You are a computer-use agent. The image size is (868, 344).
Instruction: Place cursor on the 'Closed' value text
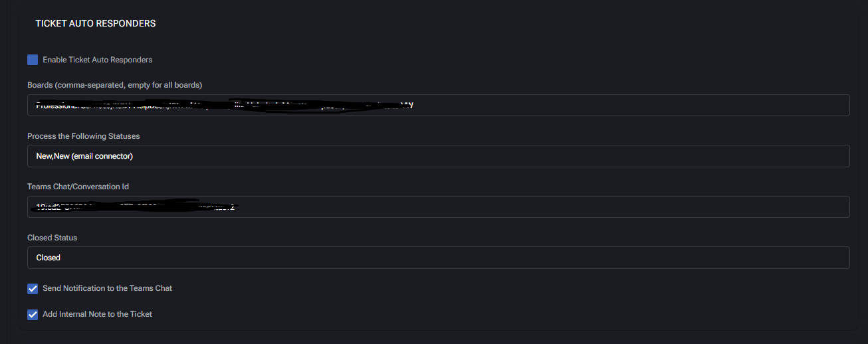[x=49, y=258]
